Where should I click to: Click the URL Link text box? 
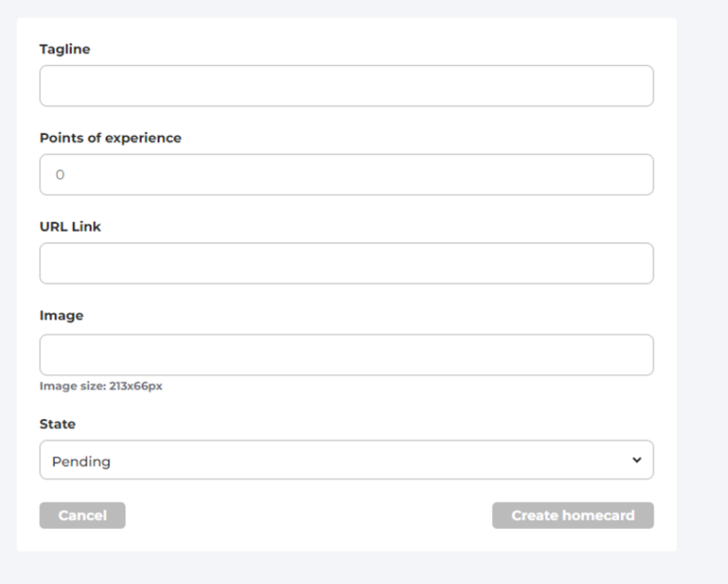(x=346, y=264)
